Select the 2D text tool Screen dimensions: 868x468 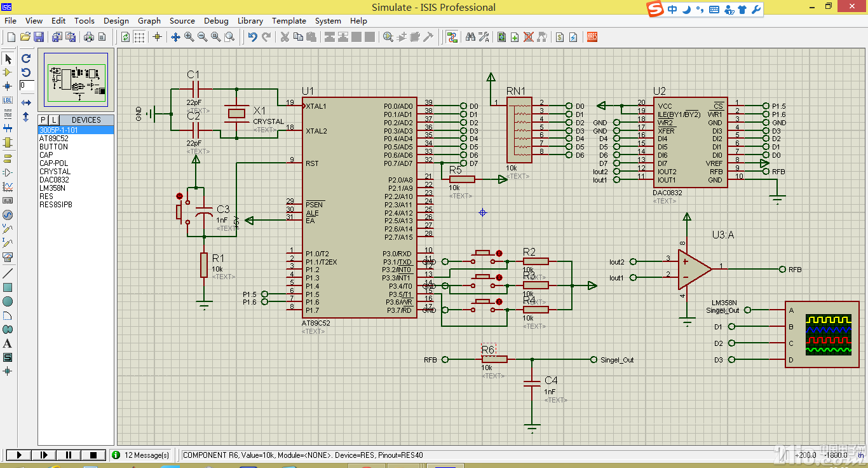pos(8,343)
